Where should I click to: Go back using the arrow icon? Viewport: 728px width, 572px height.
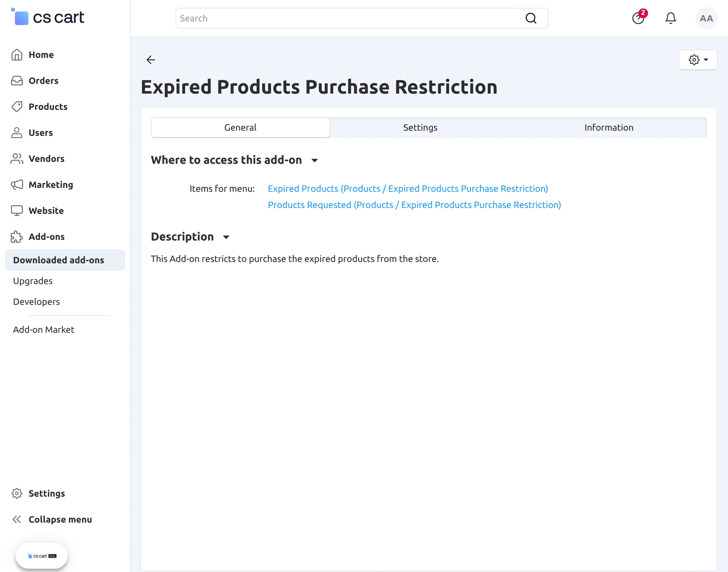coord(151,59)
